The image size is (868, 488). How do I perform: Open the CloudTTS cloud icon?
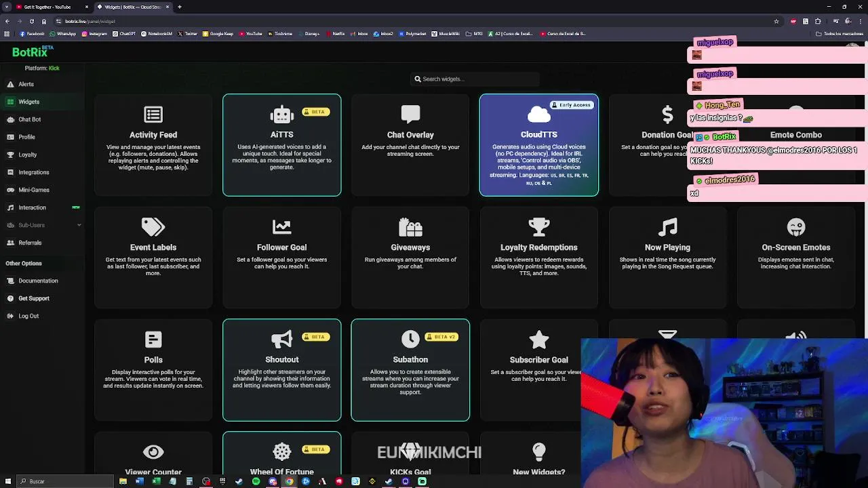[x=539, y=115]
